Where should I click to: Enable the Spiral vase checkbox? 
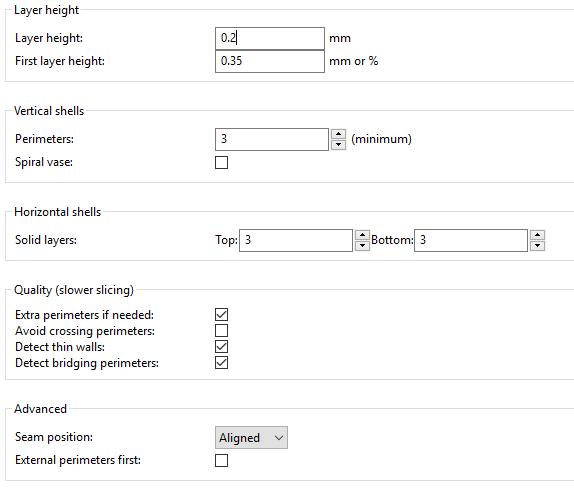221,163
